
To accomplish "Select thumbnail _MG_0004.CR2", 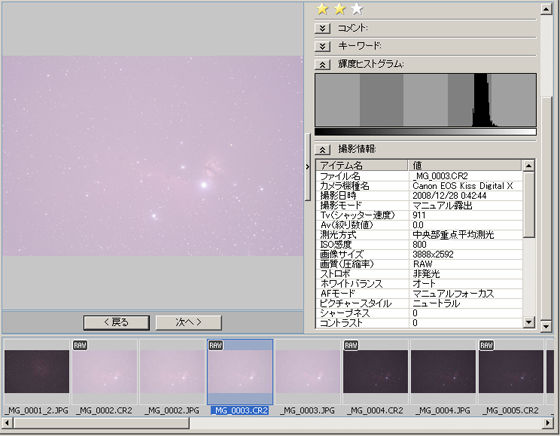I will pyautogui.click(x=375, y=371).
